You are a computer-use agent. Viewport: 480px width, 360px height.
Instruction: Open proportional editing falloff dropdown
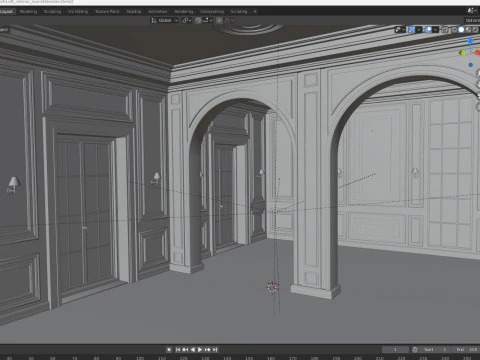click(x=229, y=20)
